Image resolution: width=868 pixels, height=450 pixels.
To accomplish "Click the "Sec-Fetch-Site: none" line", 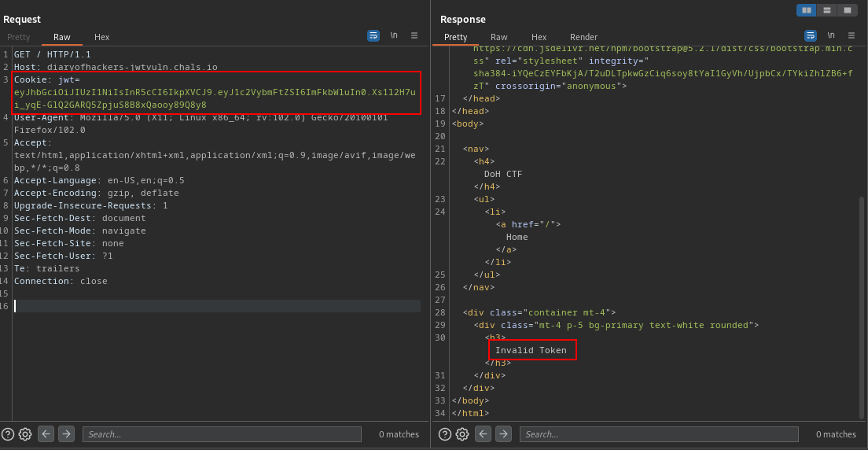I will [x=68, y=243].
